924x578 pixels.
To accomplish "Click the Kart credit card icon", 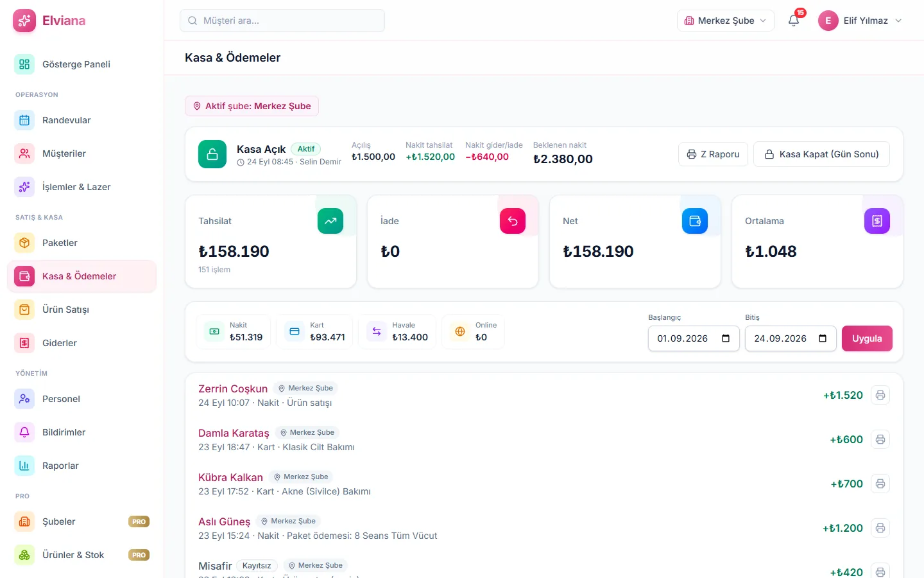I will coord(295,331).
